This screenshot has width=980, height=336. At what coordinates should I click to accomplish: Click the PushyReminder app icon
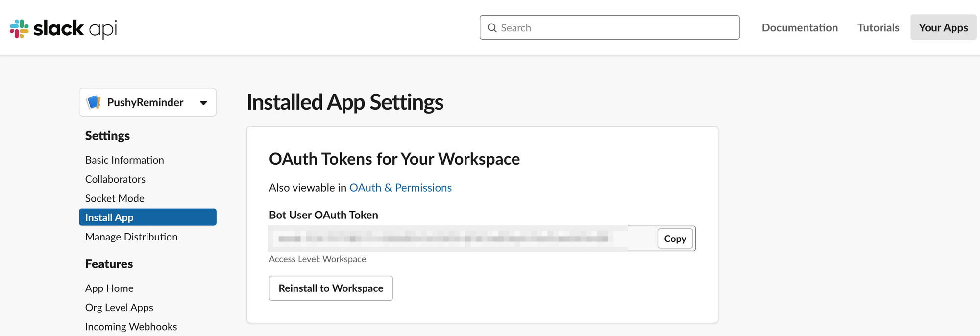[94, 102]
